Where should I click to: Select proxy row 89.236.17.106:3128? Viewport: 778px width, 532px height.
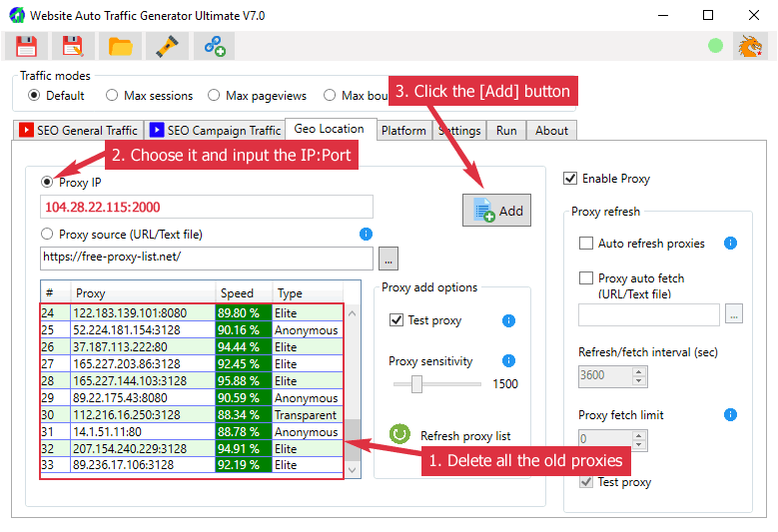[x=192, y=465]
